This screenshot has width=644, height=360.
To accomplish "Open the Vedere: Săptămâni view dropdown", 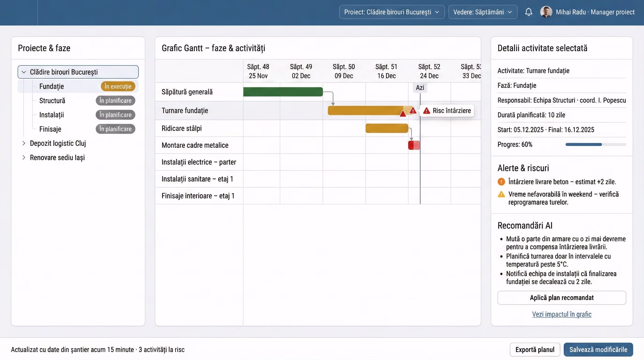I will pyautogui.click(x=483, y=12).
